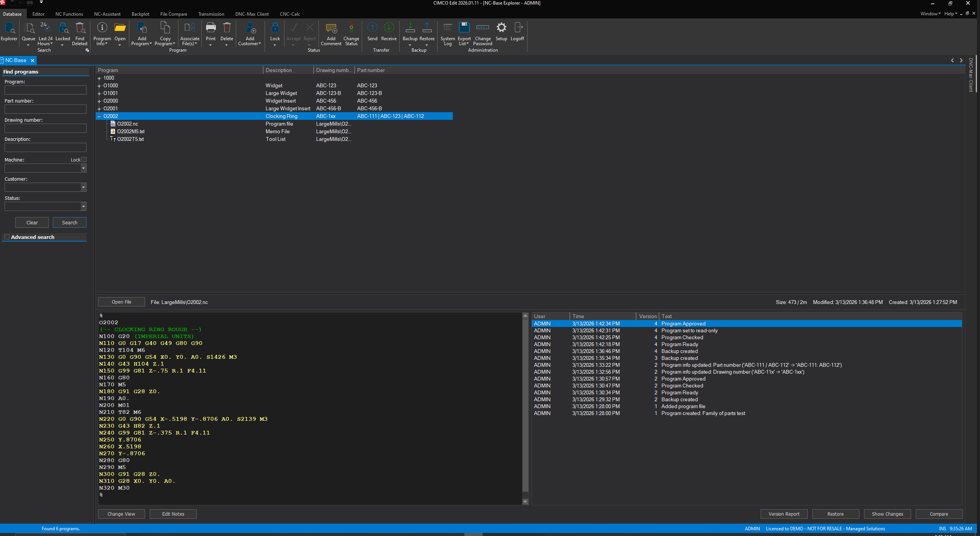Screen dimensions: 980x536
Task: Expand the O2000 program node
Action: [99, 101]
